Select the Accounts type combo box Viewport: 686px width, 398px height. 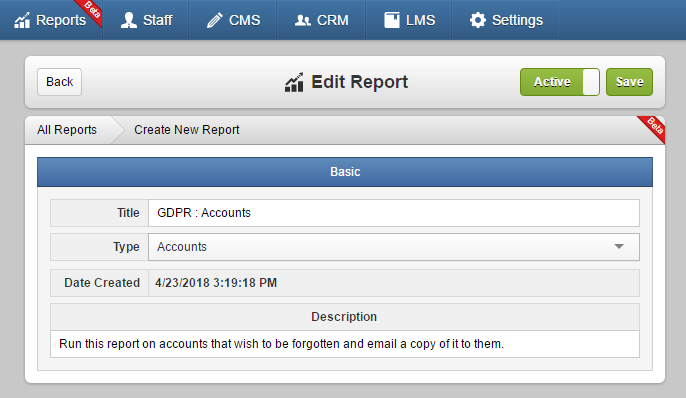point(394,247)
